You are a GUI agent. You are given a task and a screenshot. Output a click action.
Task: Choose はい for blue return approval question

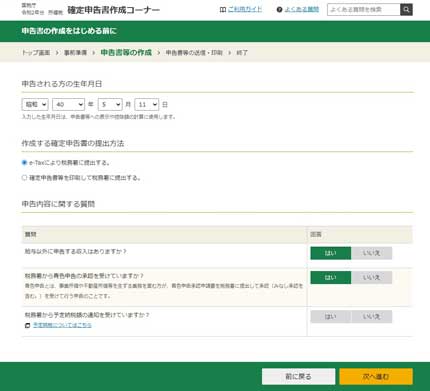tap(331, 277)
